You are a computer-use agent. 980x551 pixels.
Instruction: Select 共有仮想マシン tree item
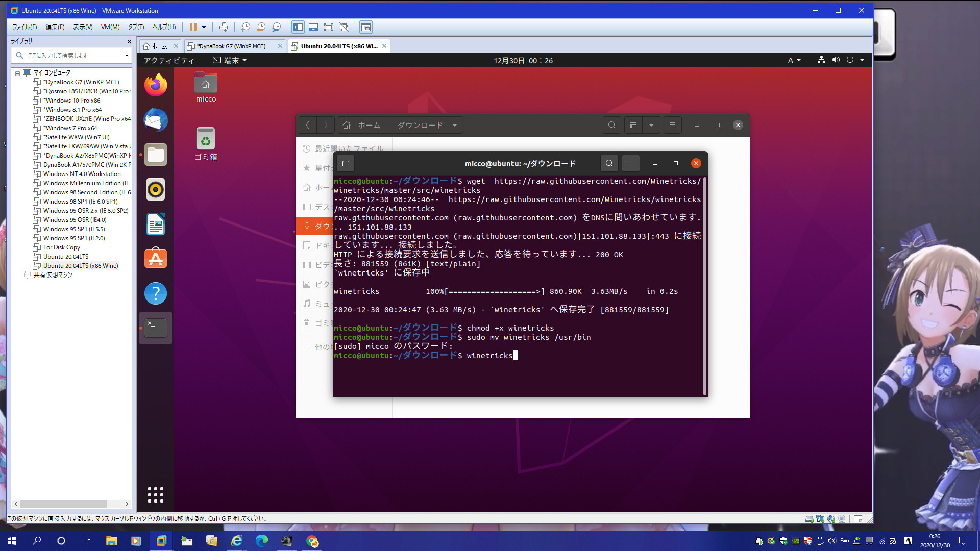[53, 275]
